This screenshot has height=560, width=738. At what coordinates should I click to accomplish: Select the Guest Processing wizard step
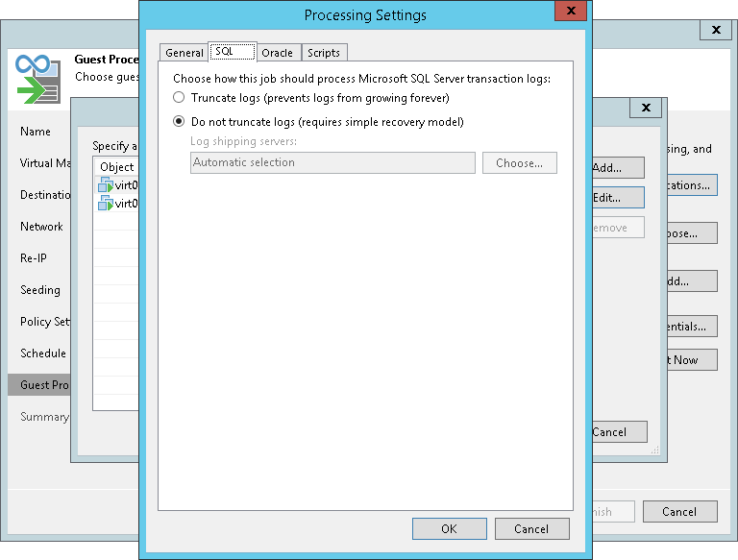click(39, 384)
